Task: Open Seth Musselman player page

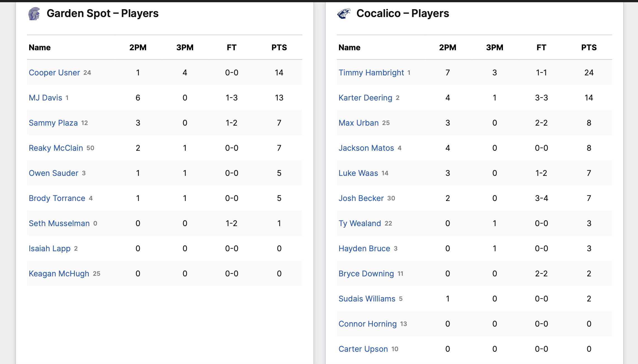Action: point(59,223)
